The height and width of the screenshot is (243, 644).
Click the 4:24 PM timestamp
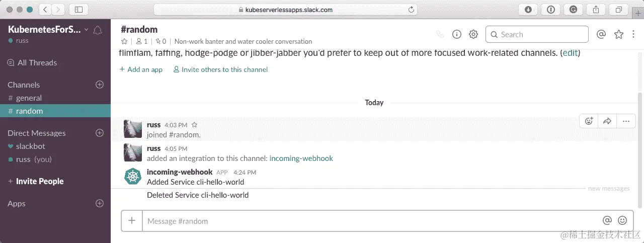coord(245,172)
